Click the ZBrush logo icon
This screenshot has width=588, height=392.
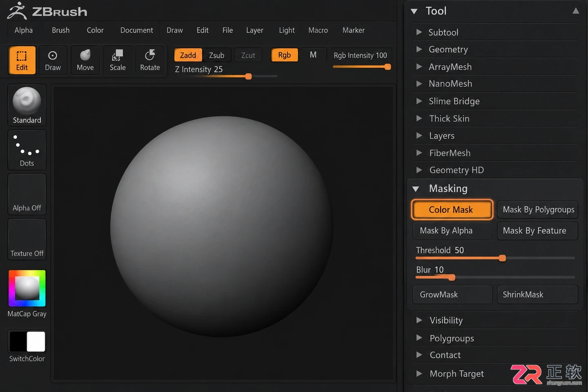(17, 11)
